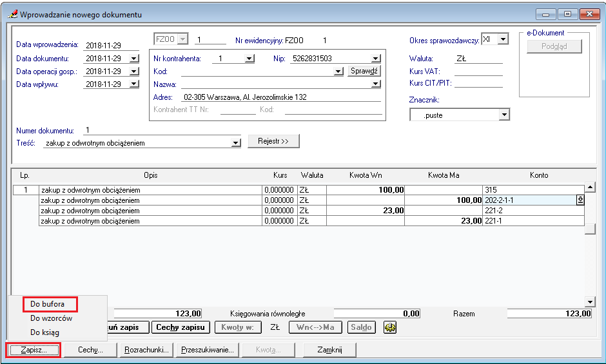Select the 100,00 Kwota Ma cell
Viewport: 606px width, 364px height.
coord(444,200)
